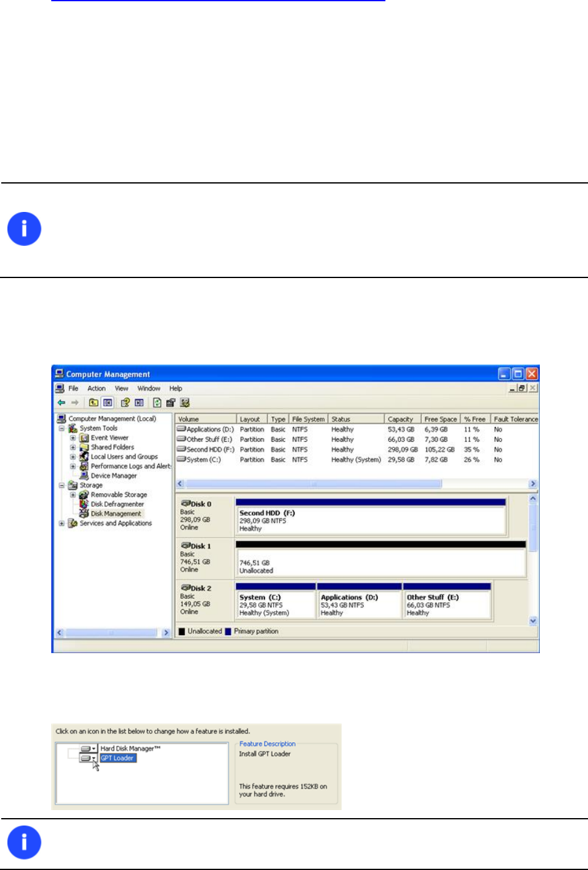This screenshot has height=870, width=588.
Task: Click the Up one level toolbar icon
Action: coord(93,403)
